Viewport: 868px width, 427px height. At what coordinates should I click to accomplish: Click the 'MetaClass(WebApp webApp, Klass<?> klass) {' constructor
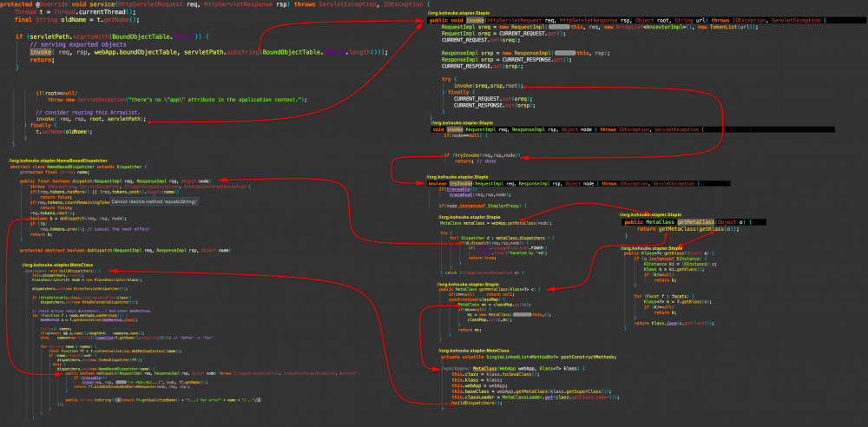[513, 368]
